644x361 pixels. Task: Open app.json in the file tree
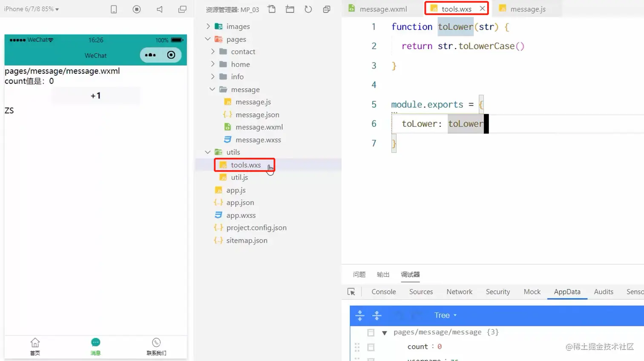pos(240,202)
